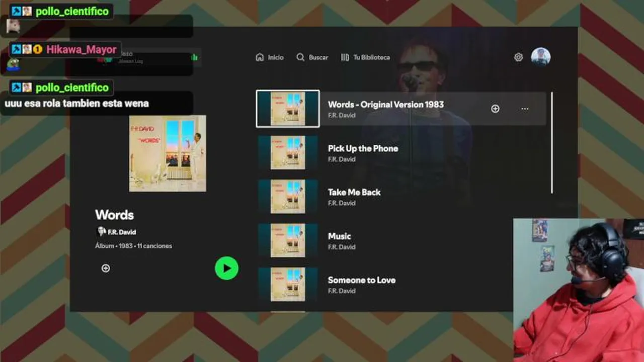Click Hikawa_Mayor username in chat overlay
The image size is (644, 362).
82,49
